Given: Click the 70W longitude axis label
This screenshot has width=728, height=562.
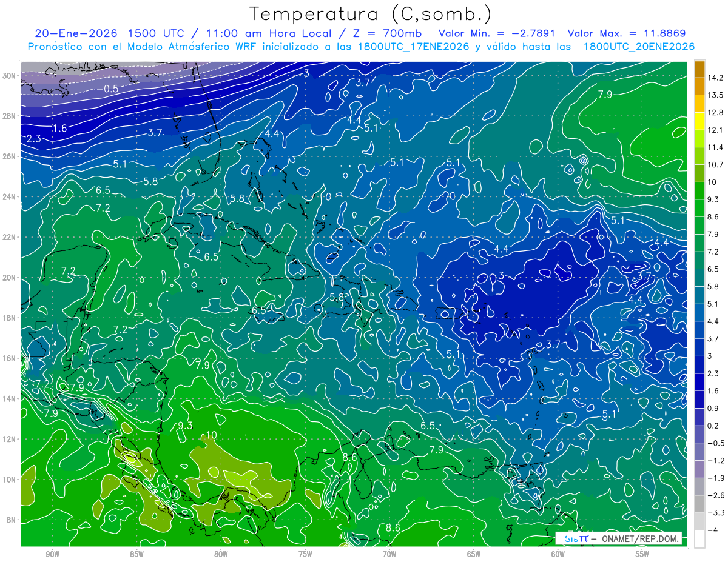Looking at the screenshot, I should point(389,555).
